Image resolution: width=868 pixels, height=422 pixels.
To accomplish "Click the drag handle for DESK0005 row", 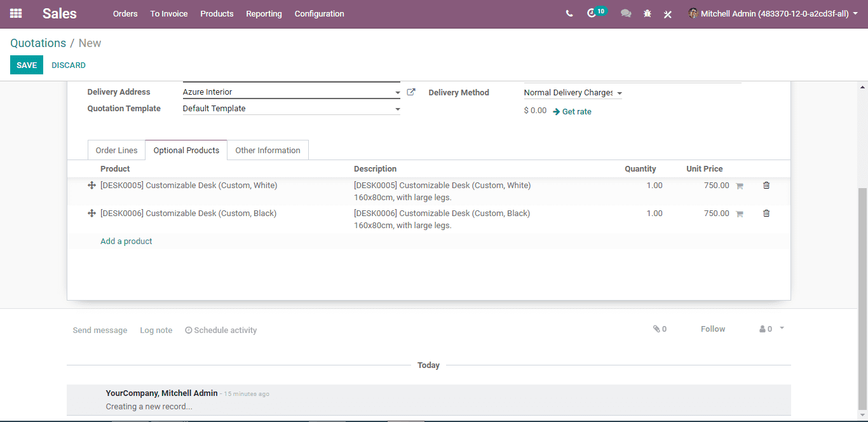I will click(92, 186).
